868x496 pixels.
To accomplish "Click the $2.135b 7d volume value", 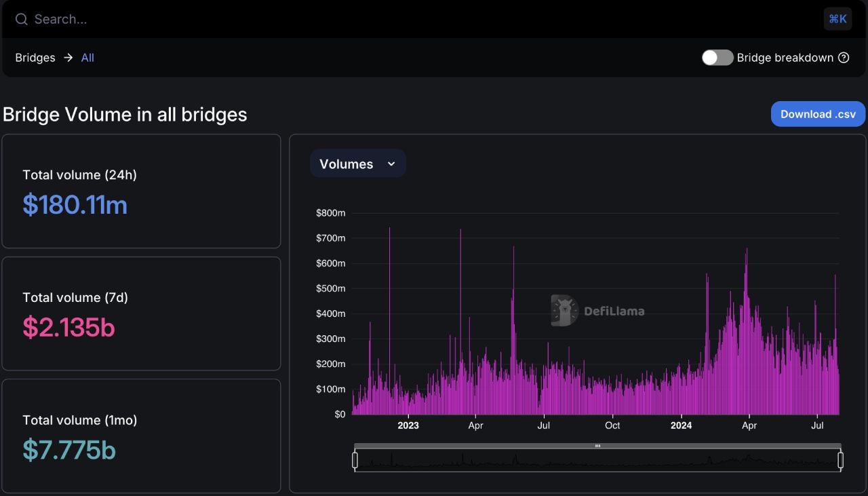I will pyautogui.click(x=68, y=327).
